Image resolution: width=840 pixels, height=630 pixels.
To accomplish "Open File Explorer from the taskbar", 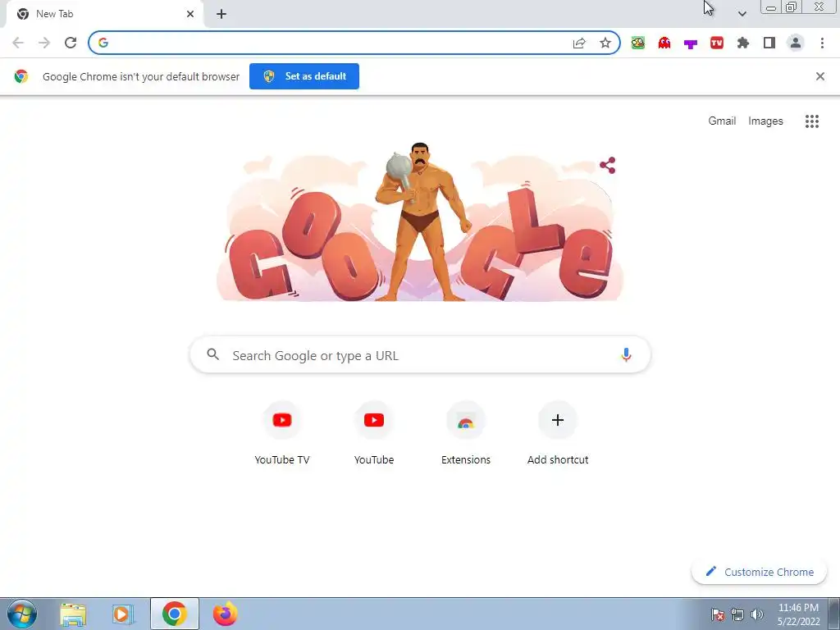I will [x=73, y=614].
